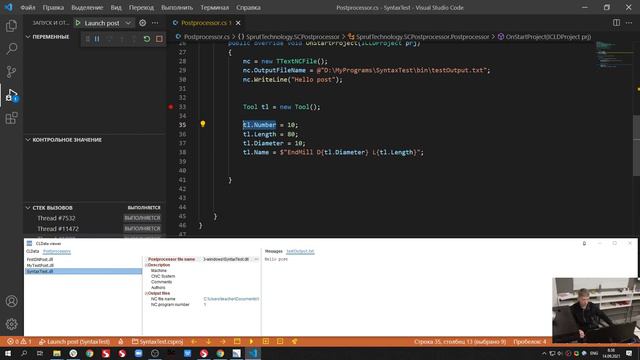Click the editor minimap
Screen dimensions: 640x360
(613, 55)
